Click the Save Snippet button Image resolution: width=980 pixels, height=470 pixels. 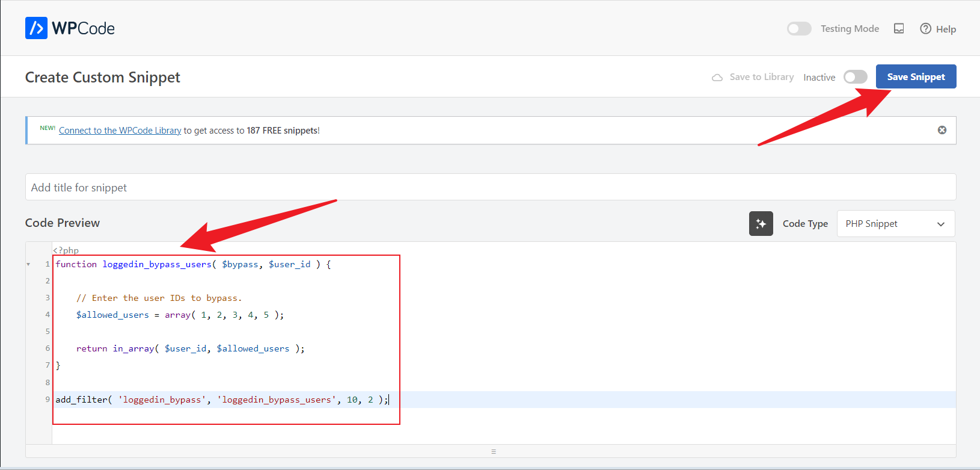click(x=916, y=76)
